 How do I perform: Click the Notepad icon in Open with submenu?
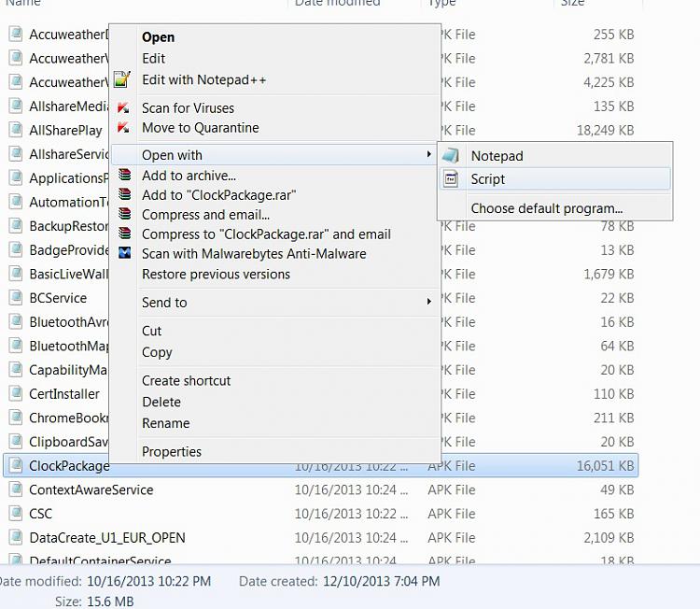point(451,155)
